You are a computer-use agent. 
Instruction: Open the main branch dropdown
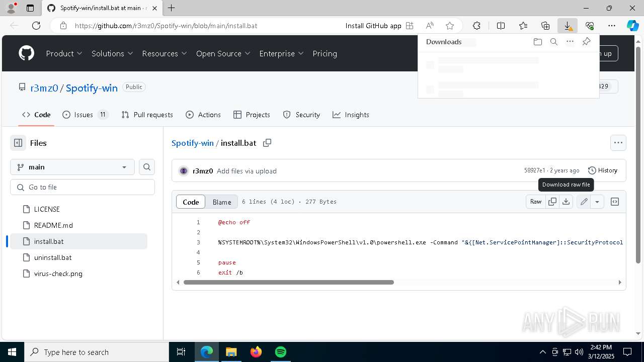coord(72,167)
